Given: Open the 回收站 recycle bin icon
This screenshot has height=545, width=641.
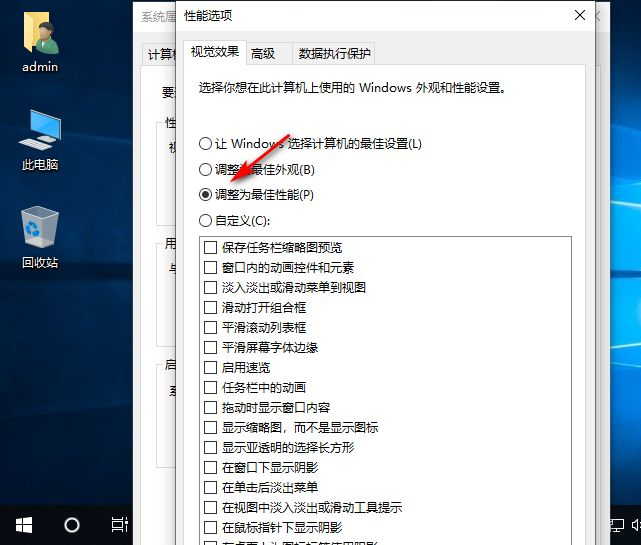Looking at the screenshot, I should tap(40, 238).
